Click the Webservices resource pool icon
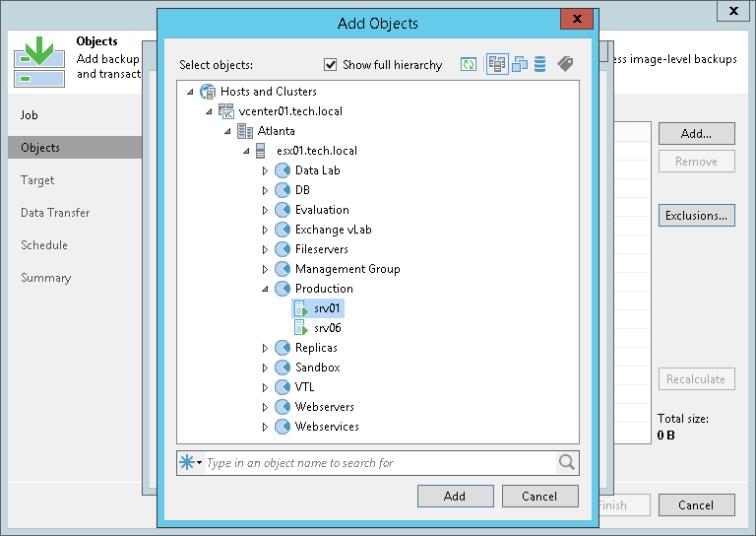This screenshot has width=756, height=536. (x=283, y=427)
